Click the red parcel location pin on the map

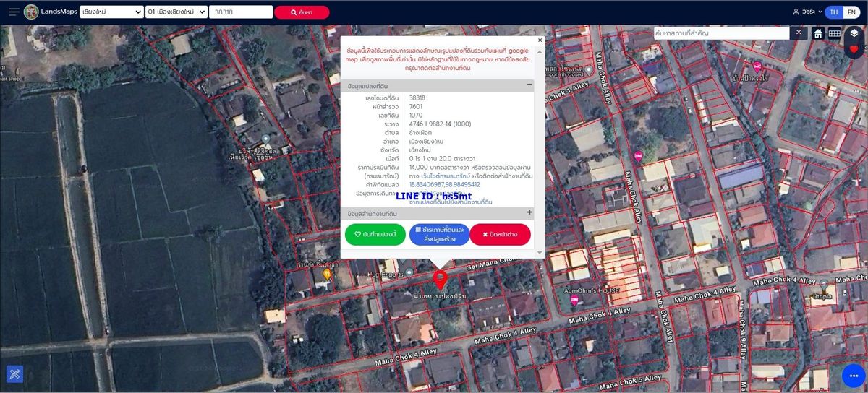pos(439,279)
